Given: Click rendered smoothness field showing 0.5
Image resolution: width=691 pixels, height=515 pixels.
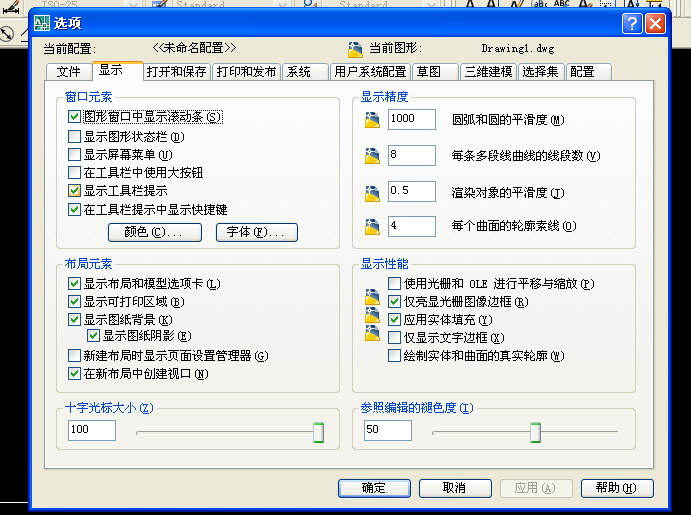Looking at the screenshot, I should click(412, 191).
